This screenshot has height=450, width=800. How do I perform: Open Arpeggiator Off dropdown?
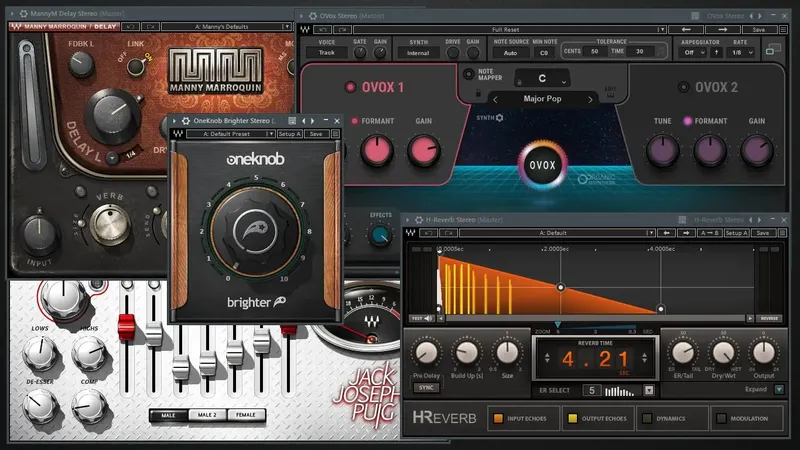click(x=693, y=52)
